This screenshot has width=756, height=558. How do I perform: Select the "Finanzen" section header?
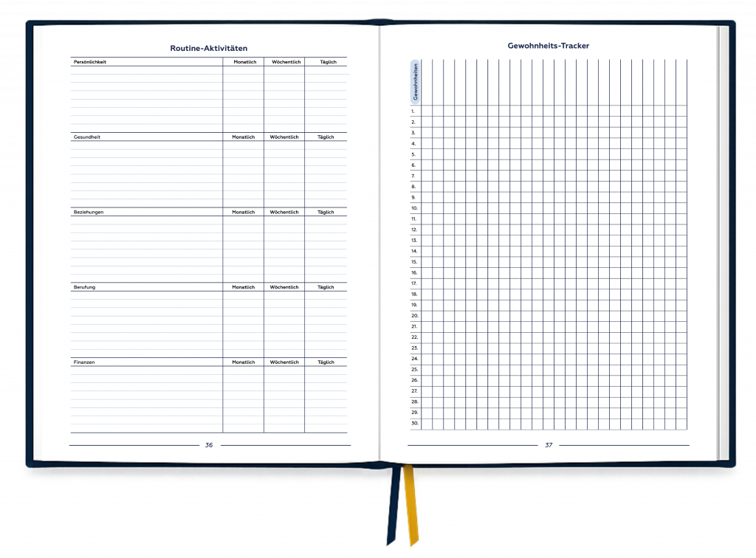pyautogui.click(x=85, y=362)
